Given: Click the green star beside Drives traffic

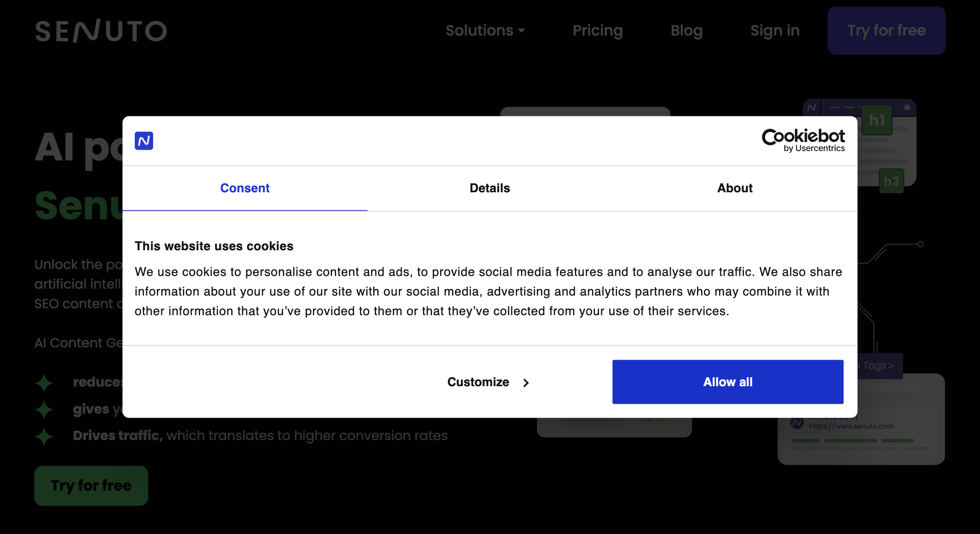Looking at the screenshot, I should (44, 436).
